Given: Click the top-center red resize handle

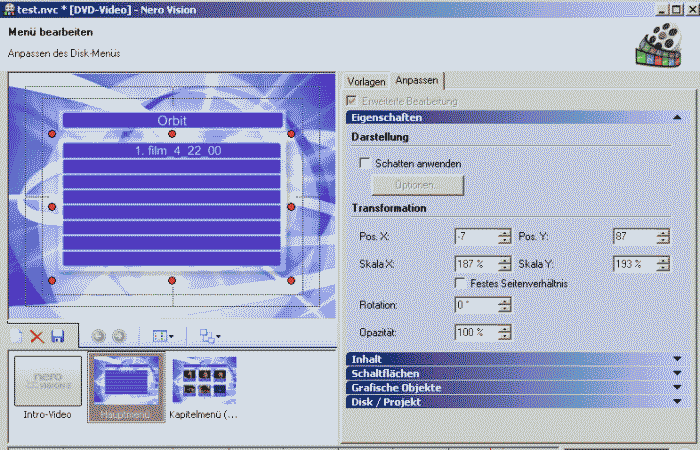Looking at the screenshot, I should pos(172,133).
